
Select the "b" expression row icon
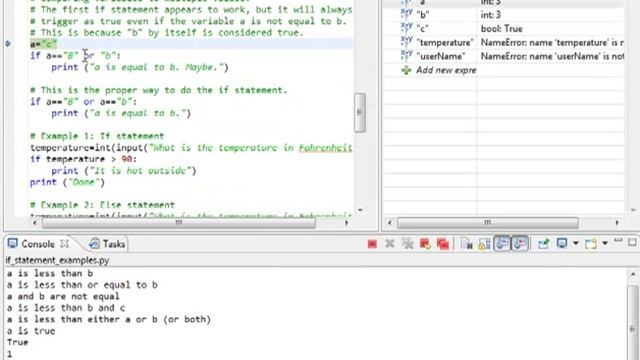[x=407, y=14]
